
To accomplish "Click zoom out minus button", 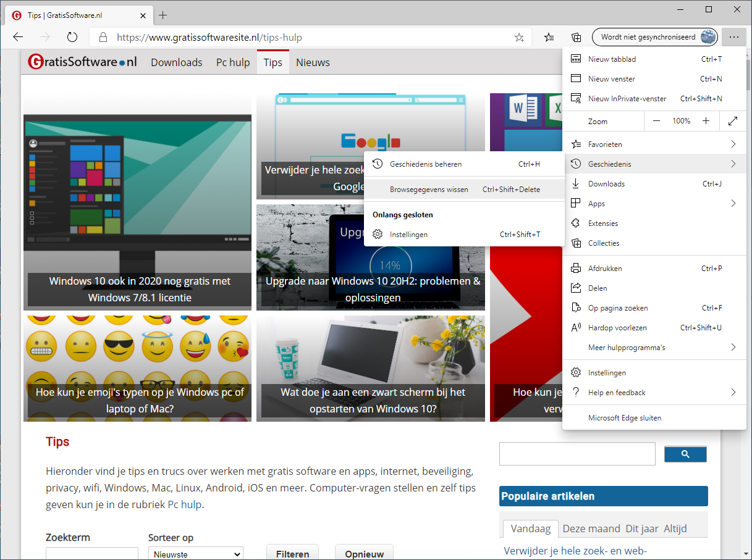I will point(656,121).
